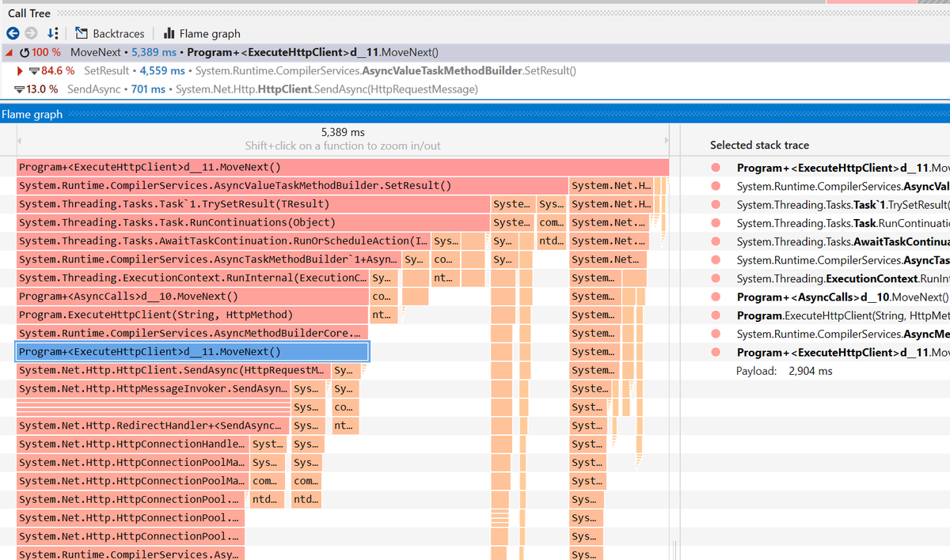Select the HttpMessageInvoker.SendAsyn… flame bar
950x560 pixels.
(x=154, y=388)
